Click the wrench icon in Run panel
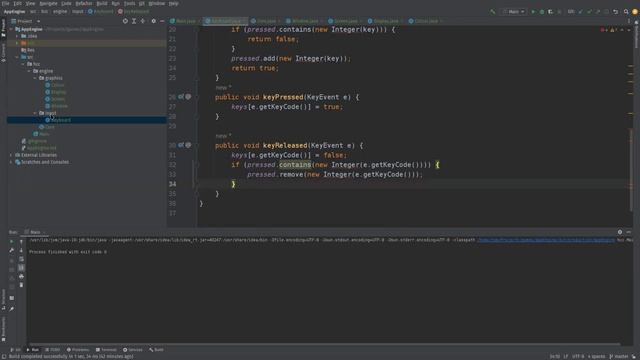Image resolution: width=640 pixels, height=360 pixels. (x=12, y=250)
